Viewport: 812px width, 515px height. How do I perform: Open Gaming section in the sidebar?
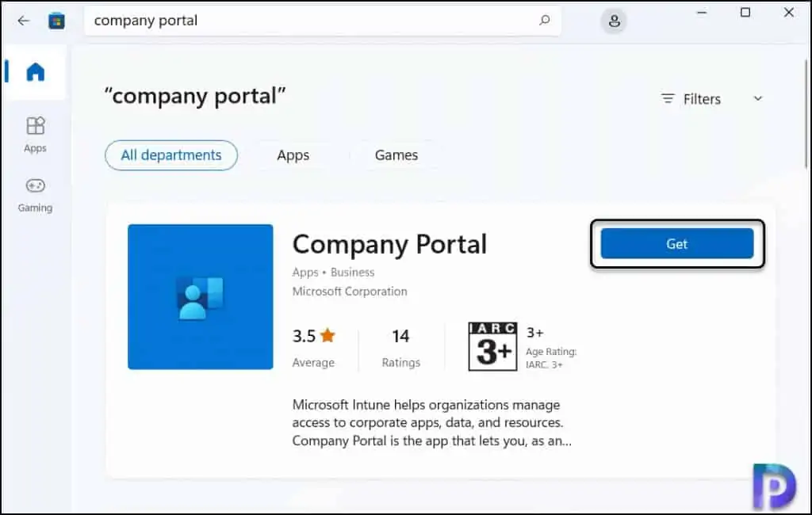click(x=35, y=195)
